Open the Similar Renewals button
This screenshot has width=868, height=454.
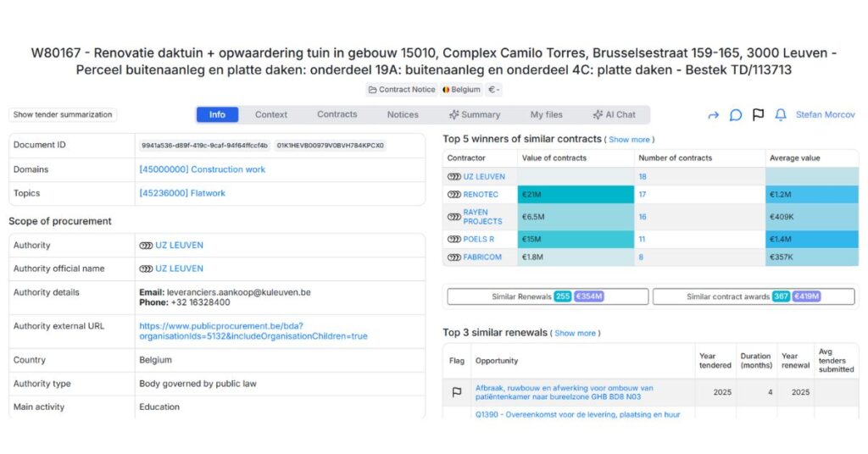(x=548, y=296)
